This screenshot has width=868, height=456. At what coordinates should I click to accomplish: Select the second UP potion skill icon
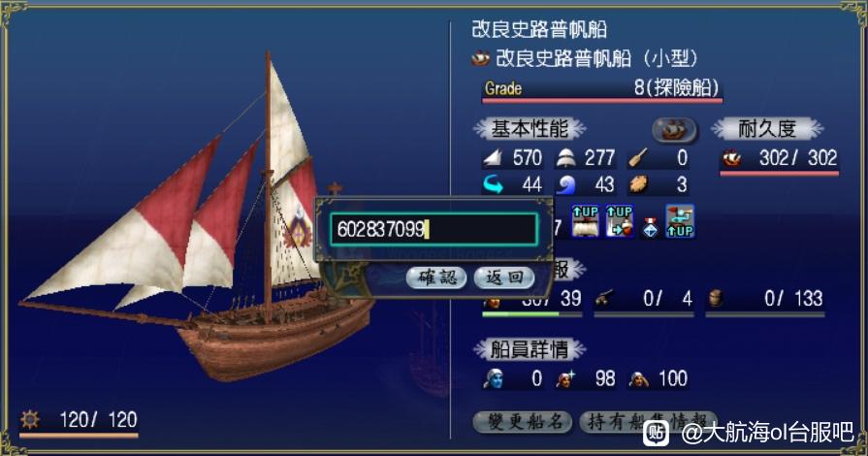click(x=620, y=221)
